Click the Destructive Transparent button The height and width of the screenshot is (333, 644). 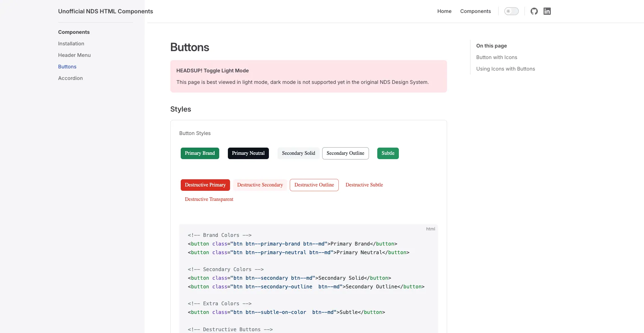point(209,199)
